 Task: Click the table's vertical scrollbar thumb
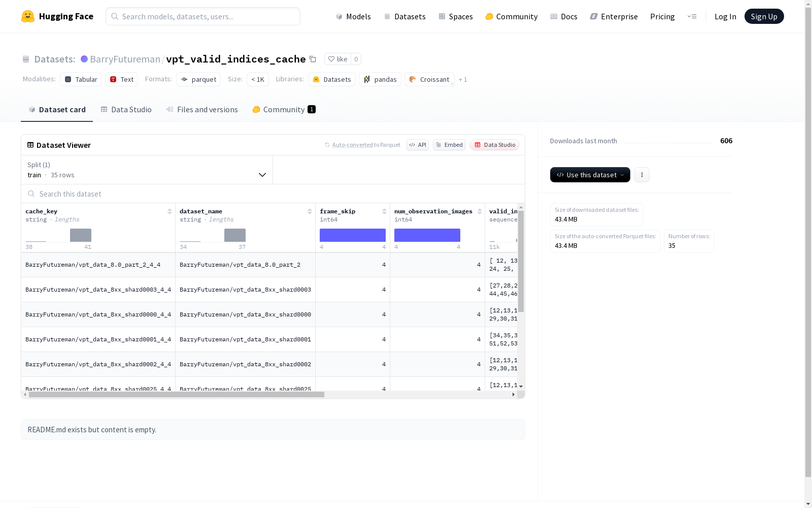click(x=521, y=261)
